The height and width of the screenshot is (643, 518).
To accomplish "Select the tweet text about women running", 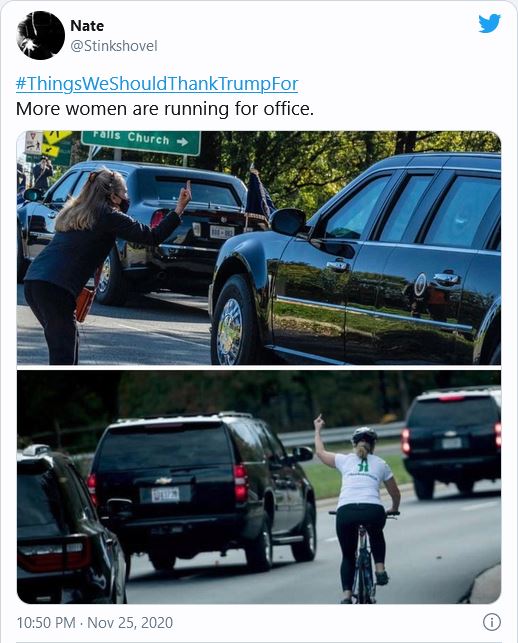I will coord(164,109).
